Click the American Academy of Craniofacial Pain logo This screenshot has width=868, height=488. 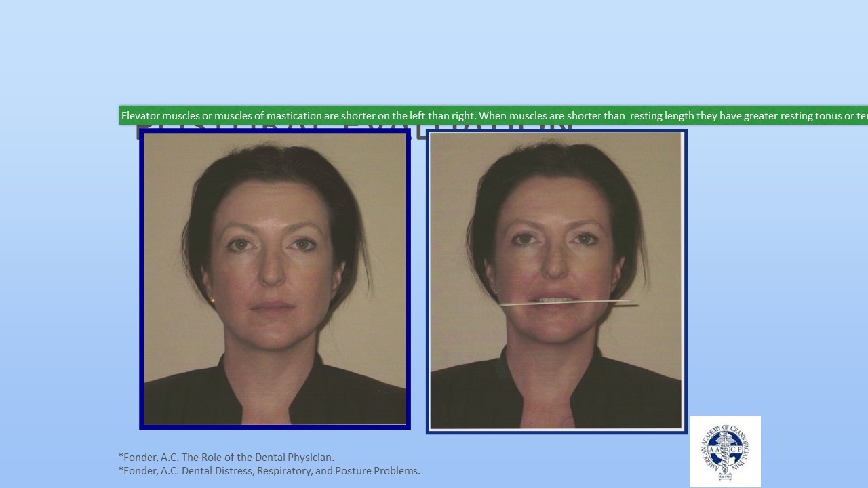[725, 451]
